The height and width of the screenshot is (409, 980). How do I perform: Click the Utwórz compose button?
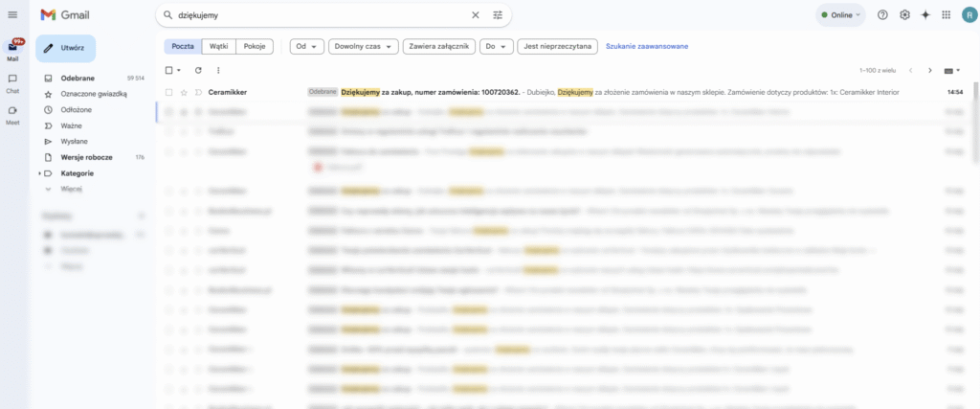tap(66, 48)
